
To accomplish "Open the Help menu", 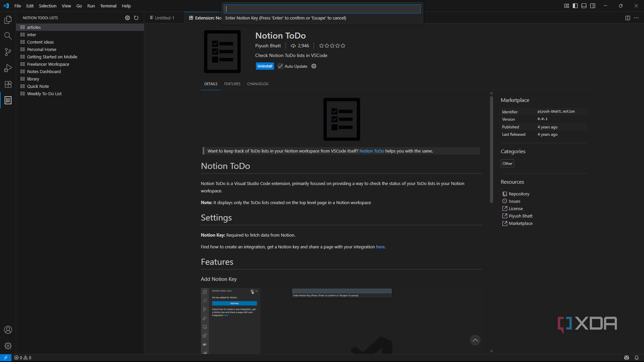I will pyautogui.click(x=126, y=6).
